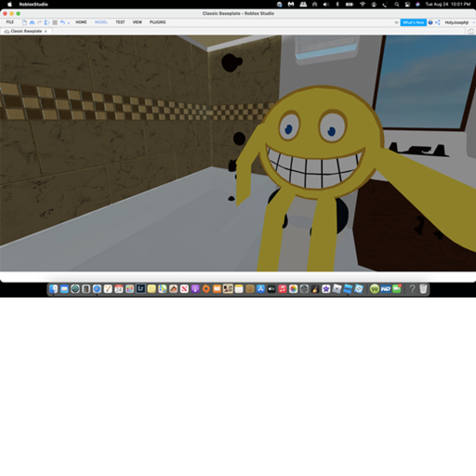476x476 pixels.
Task: Open the blue Help question mark icon
Action: [430, 22]
